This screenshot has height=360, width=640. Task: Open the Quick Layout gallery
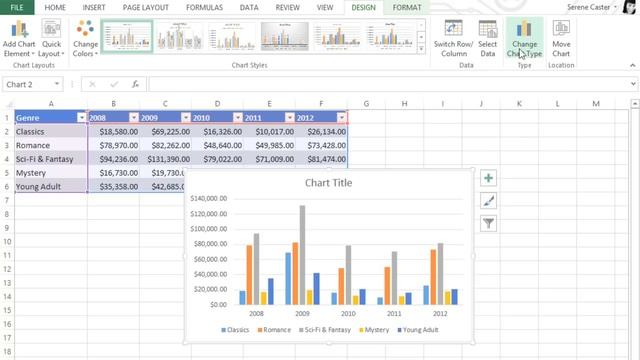(x=51, y=39)
